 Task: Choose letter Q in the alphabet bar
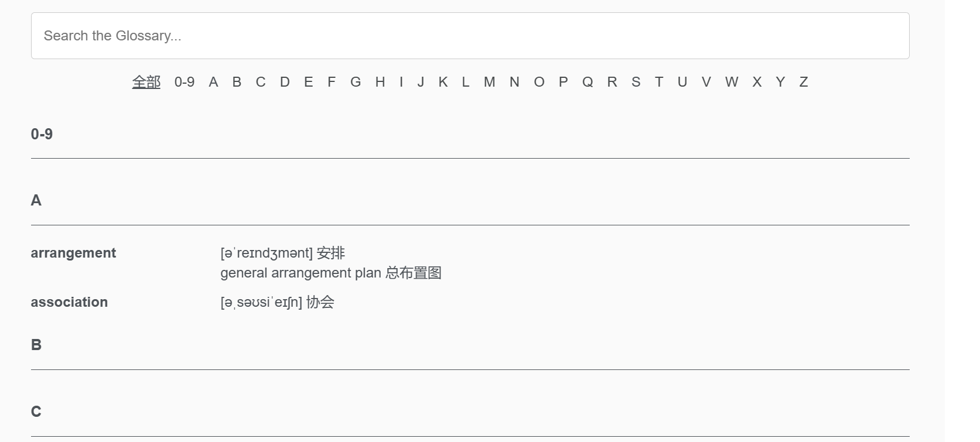click(x=588, y=82)
